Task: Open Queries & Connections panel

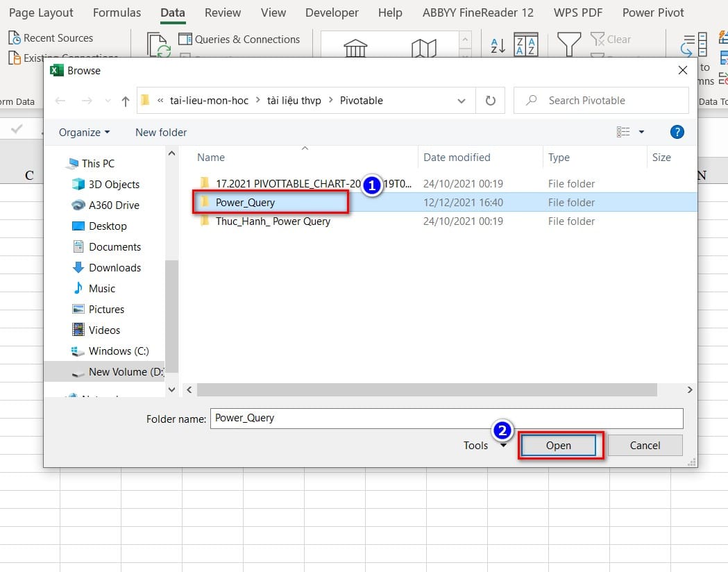Action: pos(240,40)
